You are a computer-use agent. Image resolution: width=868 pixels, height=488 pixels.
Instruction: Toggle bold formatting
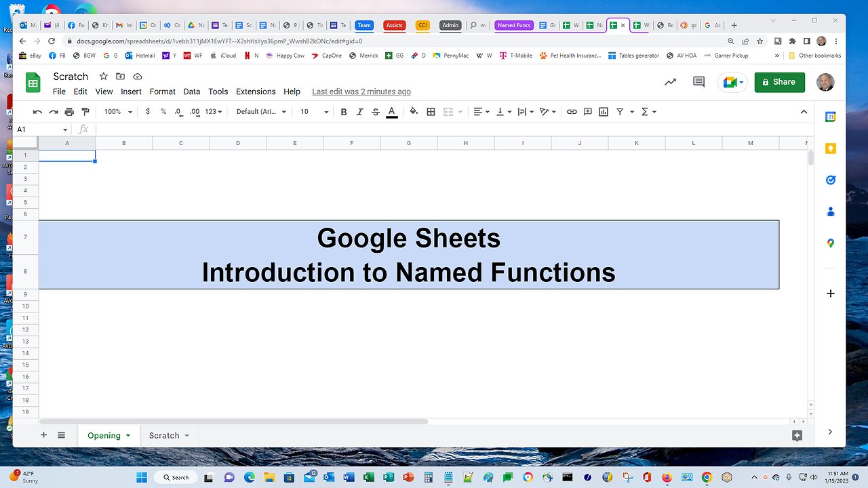[x=344, y=111]
